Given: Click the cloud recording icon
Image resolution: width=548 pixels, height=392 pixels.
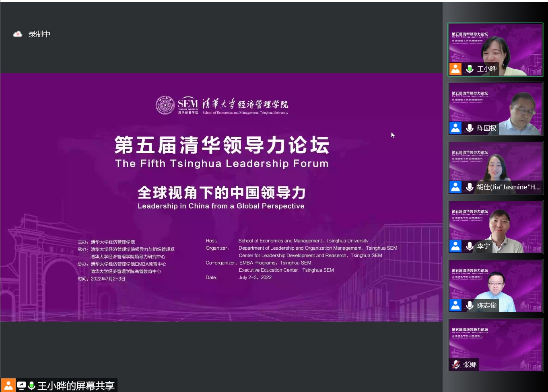Looking at the screenshot, I should [17, 34].
